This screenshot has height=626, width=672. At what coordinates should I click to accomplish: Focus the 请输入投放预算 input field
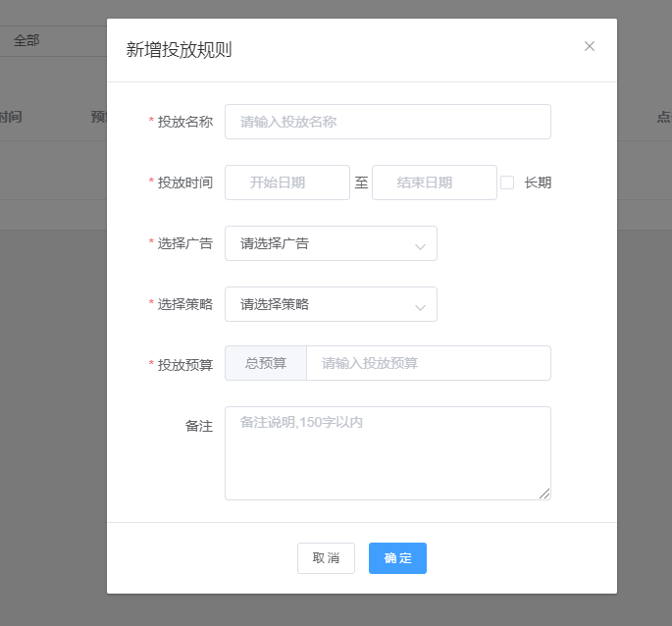(x=429, y=363)
